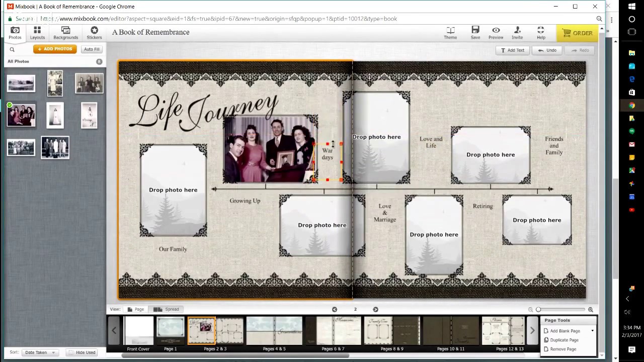Click drop photo slot beside Friends and Family
This screenshot has height=362, width=644.
[491, 155]
